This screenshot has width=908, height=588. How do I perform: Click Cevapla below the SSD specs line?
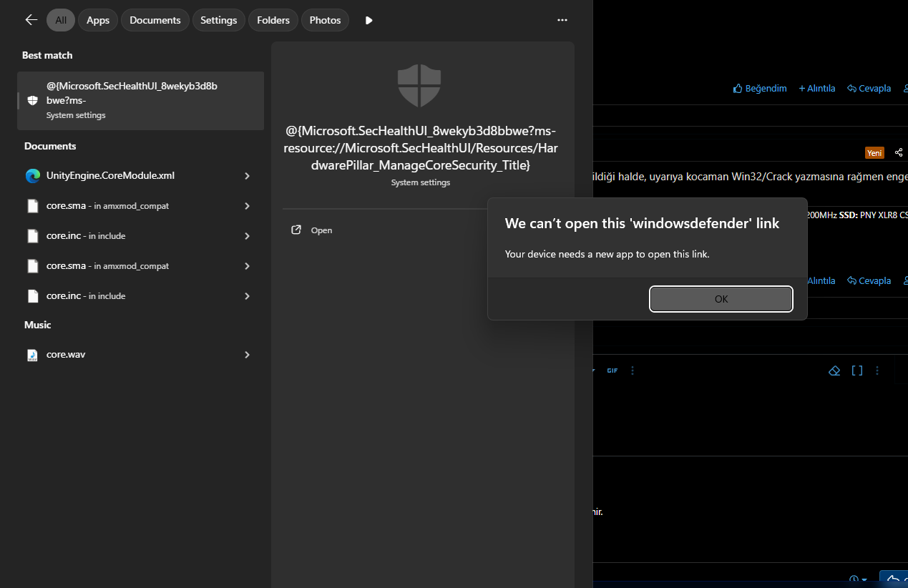[x=869, y=280]
